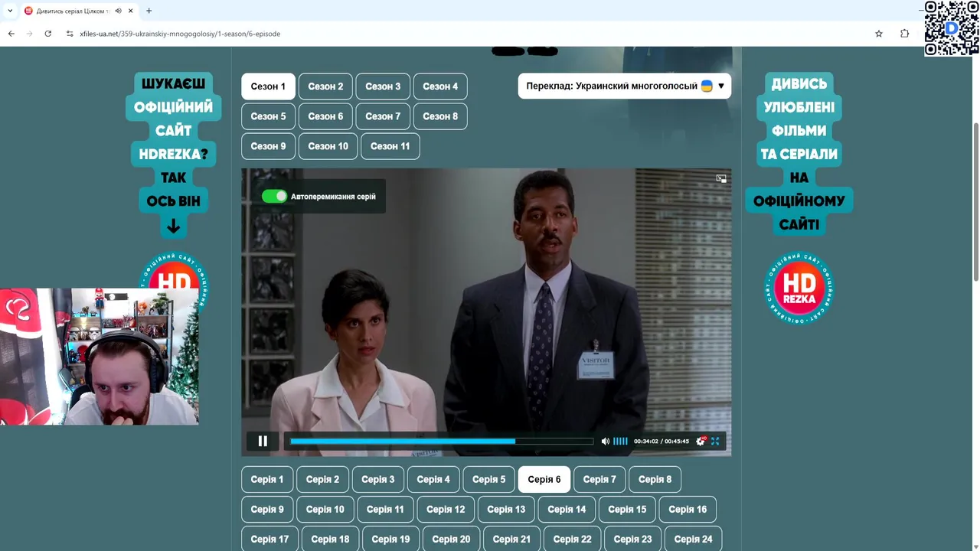The height and width of the screenshot is (551, 980).
Task: Play Серія 11
Action: 385,509
